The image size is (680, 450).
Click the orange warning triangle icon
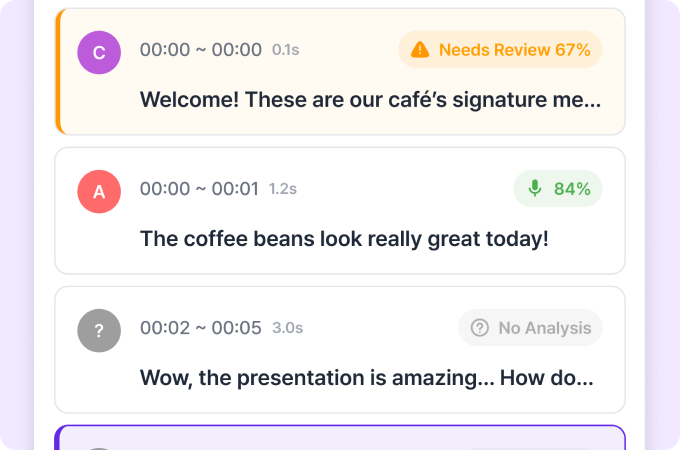pos(420,49)
